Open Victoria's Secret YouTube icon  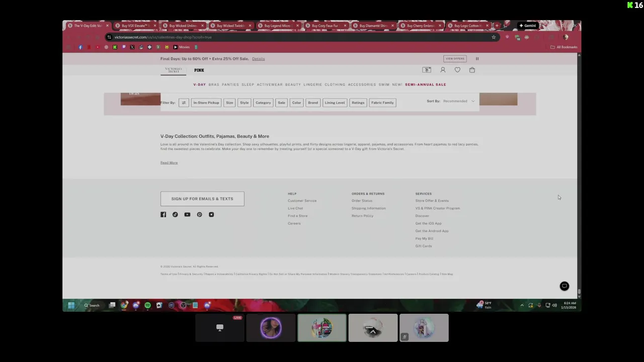point(187,215)
